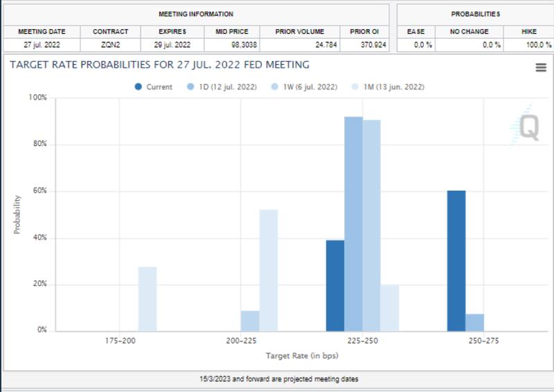
Task: Select the Current bar at 225-250
Action: [x=335, y=285]
